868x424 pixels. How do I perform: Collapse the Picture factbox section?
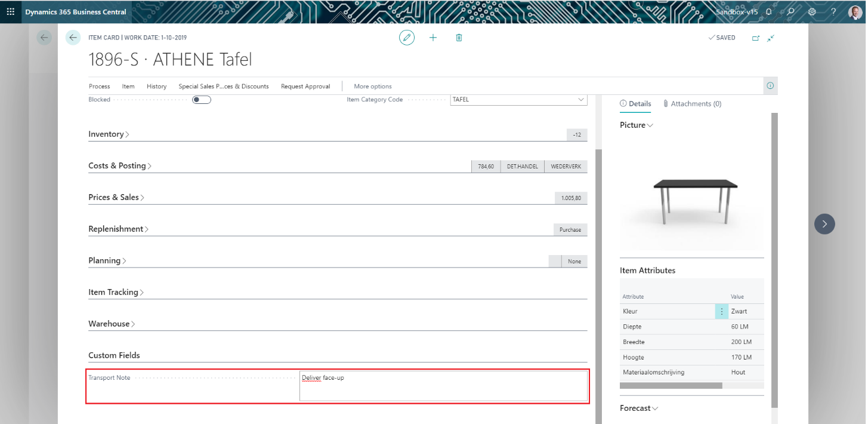coord(637,125)
